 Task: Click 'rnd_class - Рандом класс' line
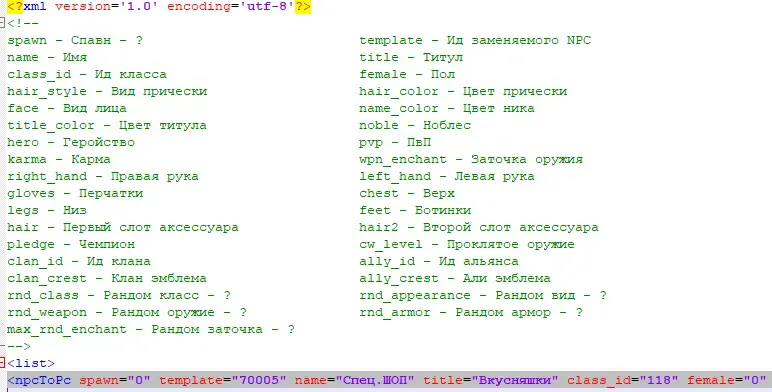point(119,295)
